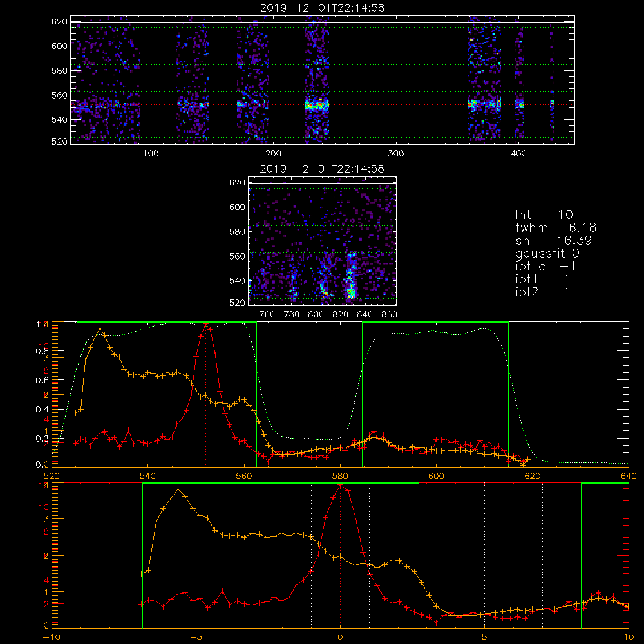Click y-axis label '600' of wide top spectrogram
The width and height of the screenshot is (644, 644).
pyautogui.click(x=59, y=46)
